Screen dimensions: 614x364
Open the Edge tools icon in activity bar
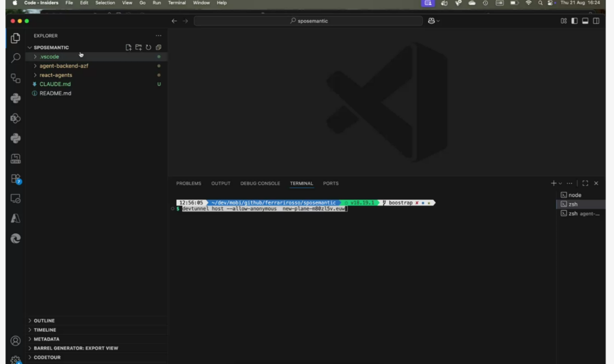[15, 238]
